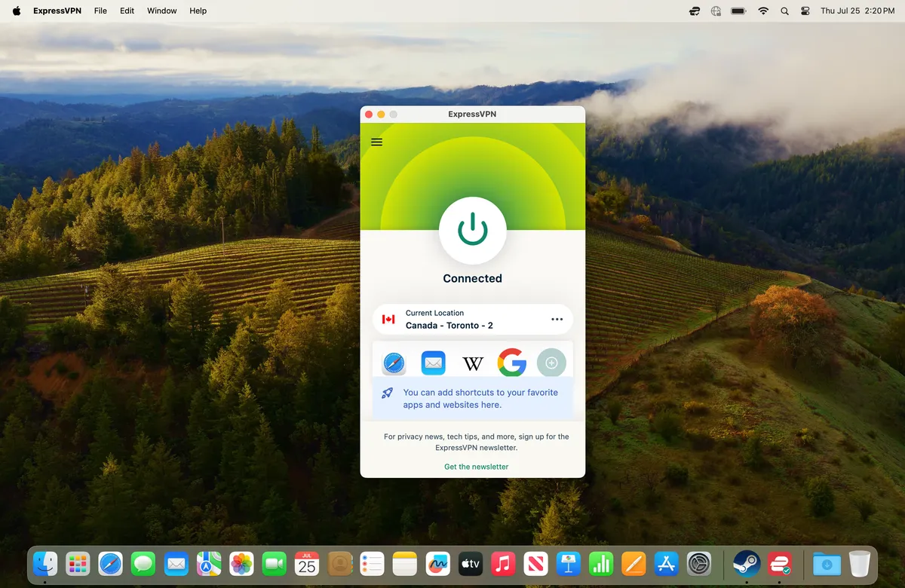The width and height of the screenshot is (905, 588).
Task: Open Spotlight search magnifier
Action: coord(784,11)
